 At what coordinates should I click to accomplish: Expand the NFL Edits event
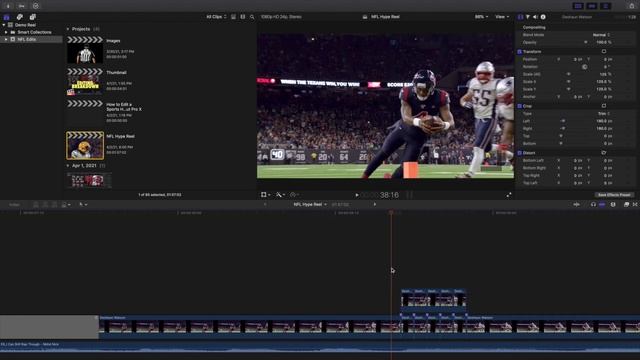click(6, 40)
